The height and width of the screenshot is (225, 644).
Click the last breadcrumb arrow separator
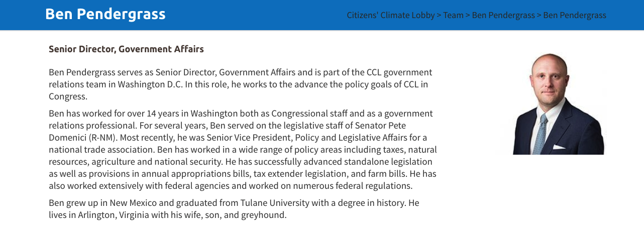(539, 15)
